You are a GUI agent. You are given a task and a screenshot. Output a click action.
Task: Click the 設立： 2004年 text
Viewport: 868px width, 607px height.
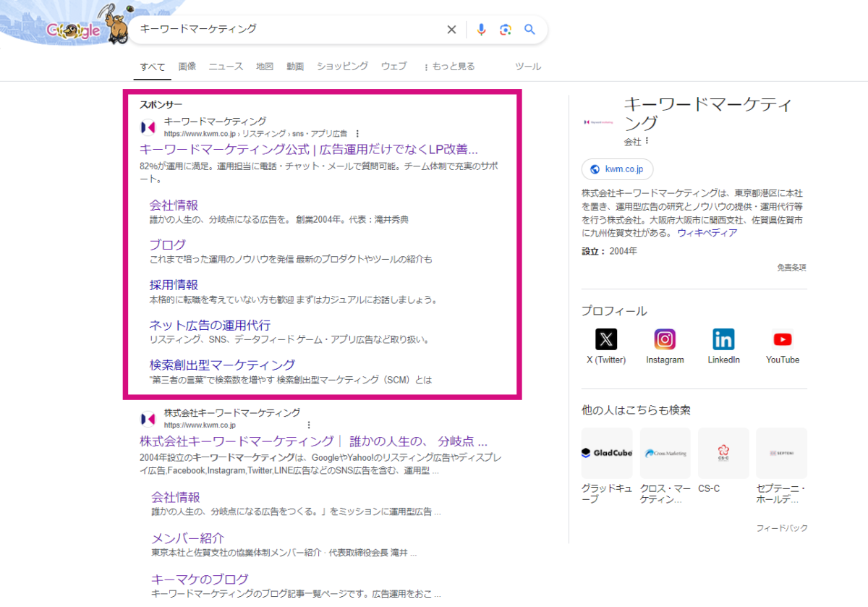610,251
